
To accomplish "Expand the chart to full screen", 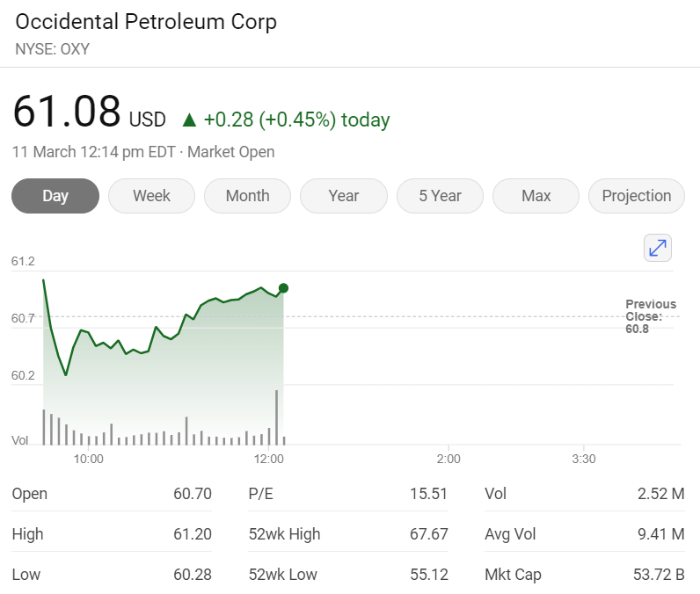I will [658, 248].
